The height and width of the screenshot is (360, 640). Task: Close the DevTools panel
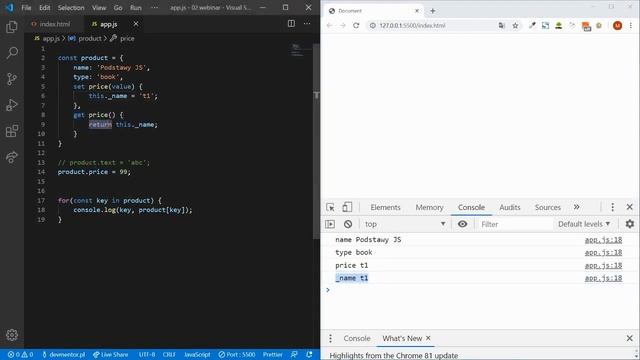click(629, 207)
